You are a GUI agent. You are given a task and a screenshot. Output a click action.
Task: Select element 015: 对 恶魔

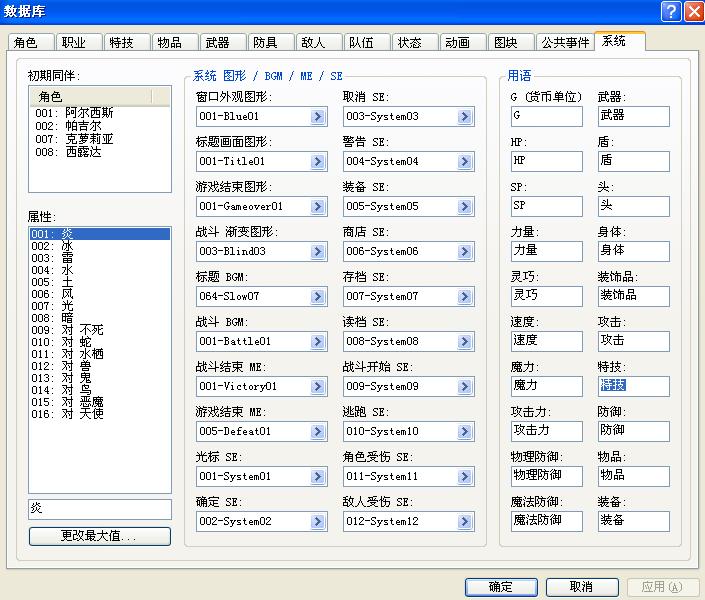tap(100, 402)
